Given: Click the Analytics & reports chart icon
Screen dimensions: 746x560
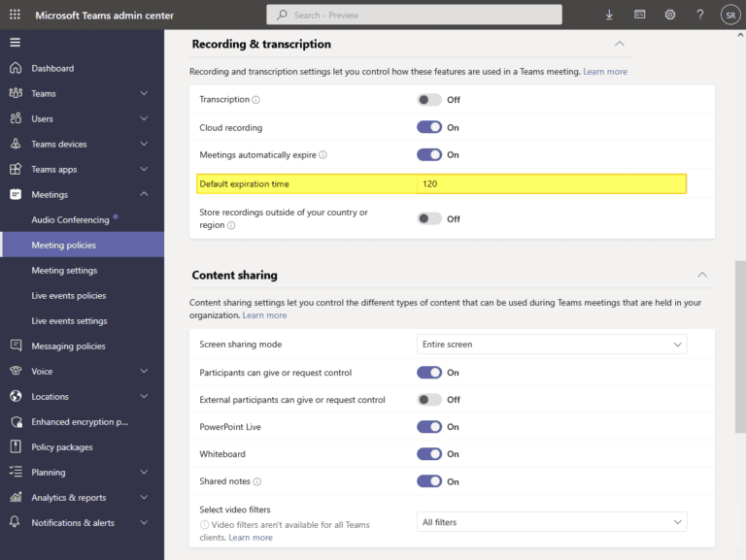Looking at the screenshot, I should (x=16, y=497).
